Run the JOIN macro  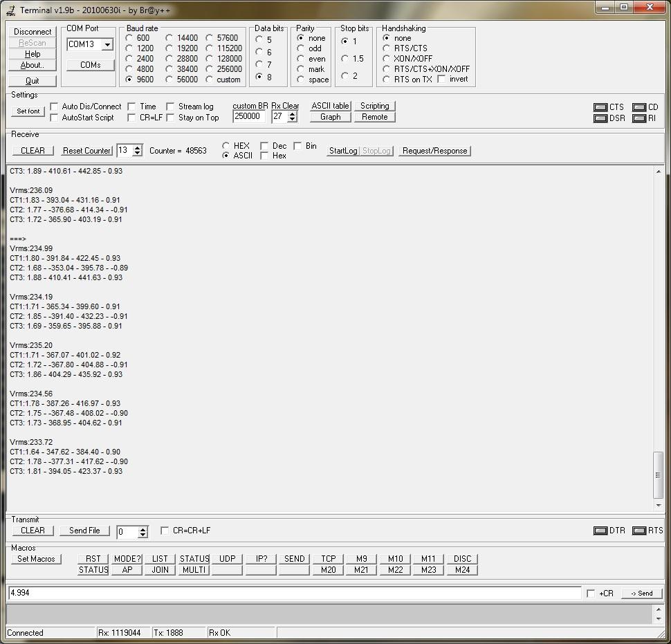point(160,570)
